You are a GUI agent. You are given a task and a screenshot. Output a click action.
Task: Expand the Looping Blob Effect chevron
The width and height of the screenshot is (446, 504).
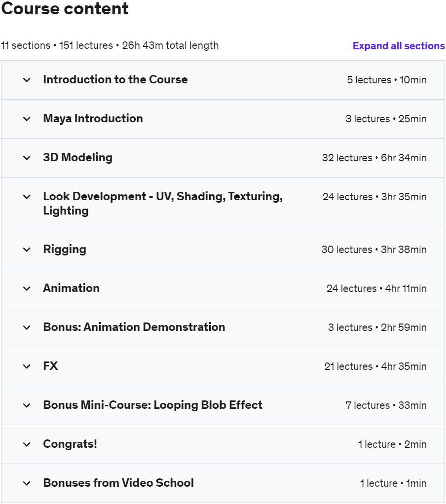pyautogui.click(x=27, y=405)
